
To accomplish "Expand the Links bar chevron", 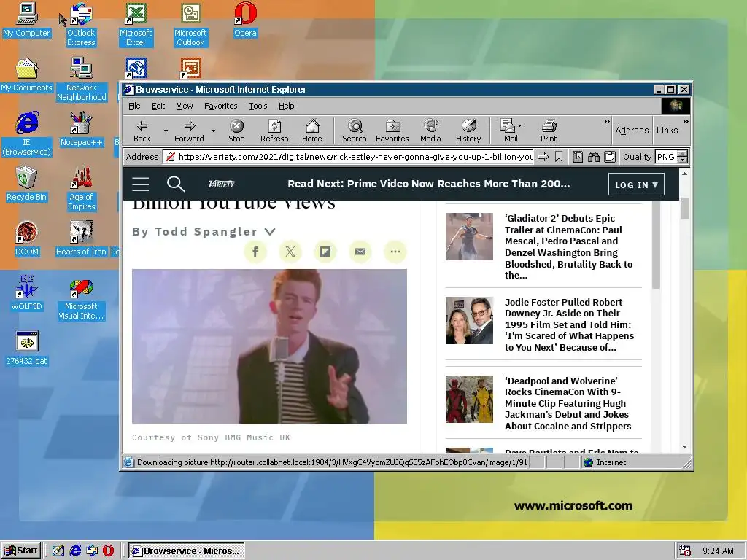I will tap(685, 122).
